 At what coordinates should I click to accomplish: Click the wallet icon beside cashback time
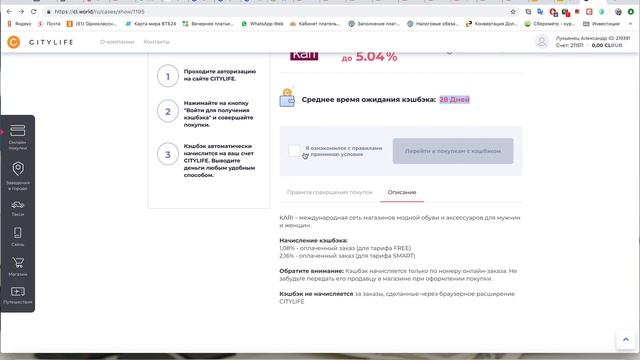287,98
